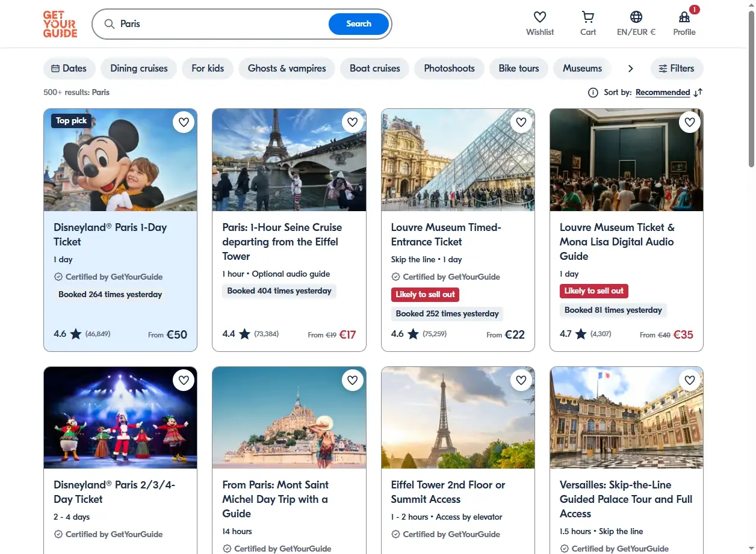
Task: Click the blue Search button
Action: [x=359, y=24]
